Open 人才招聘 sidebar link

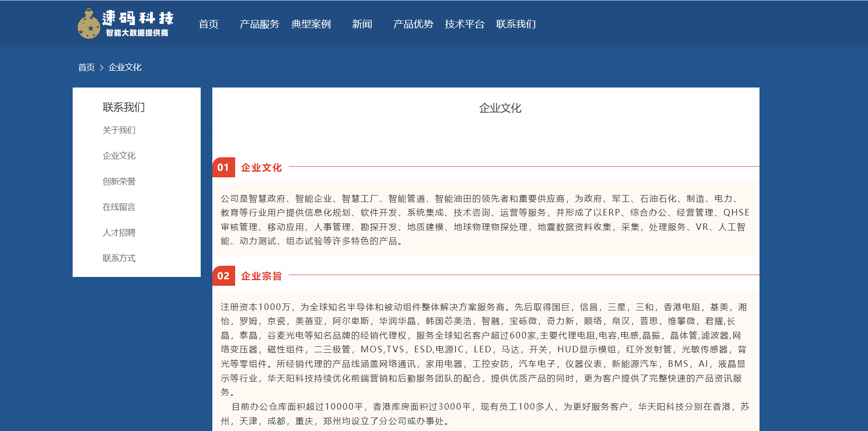(x=119, y=233)
